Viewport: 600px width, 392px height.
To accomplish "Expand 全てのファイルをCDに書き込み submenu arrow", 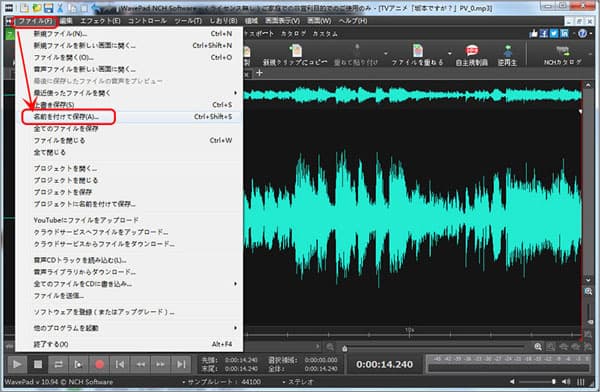I will tap(235, 284).
